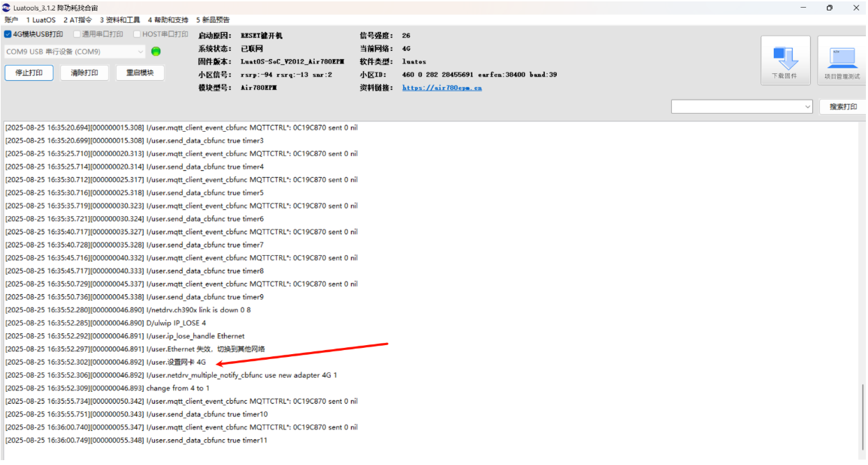Open the download firmware icon button
The width and height of the screenshot is (868, 465).
pyautogui.click(x=786, y=61)
